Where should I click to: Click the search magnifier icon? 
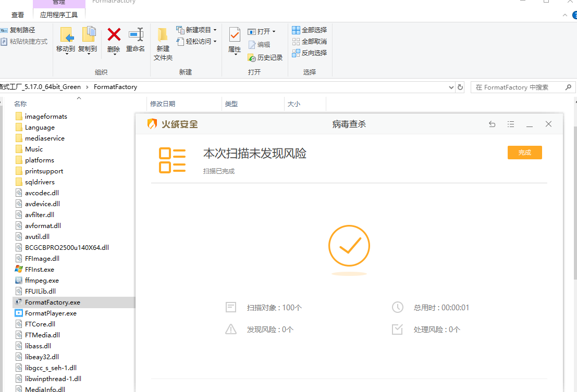coord(569,87)
